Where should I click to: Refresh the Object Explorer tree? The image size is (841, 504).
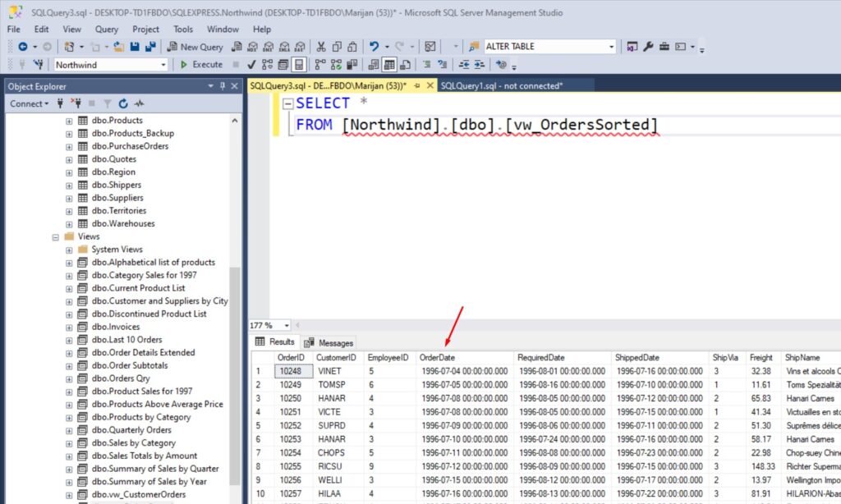pos(123,103)
